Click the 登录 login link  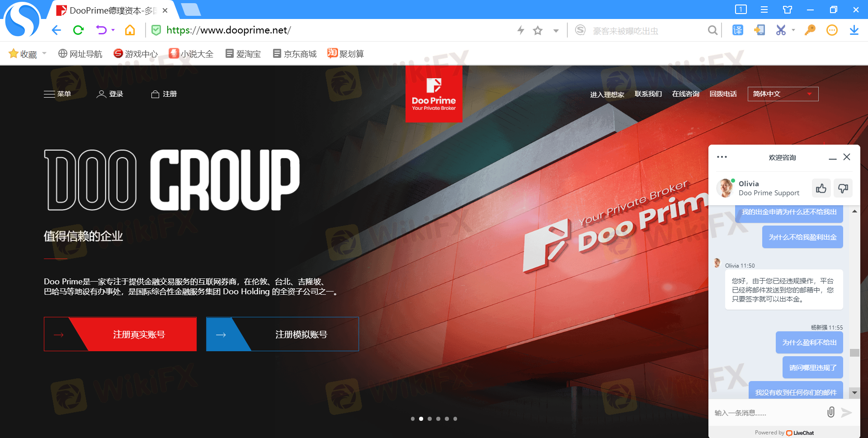(x=110, y=94)
